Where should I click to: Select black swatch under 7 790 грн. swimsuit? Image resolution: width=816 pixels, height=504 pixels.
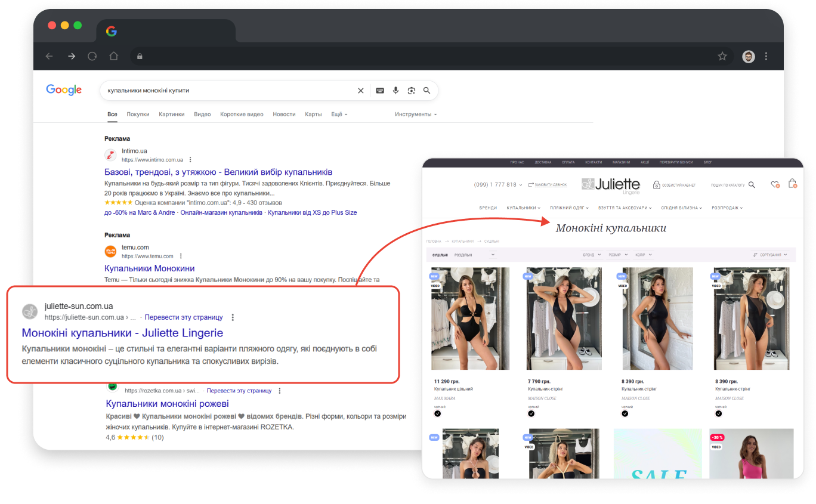[531, 413]
